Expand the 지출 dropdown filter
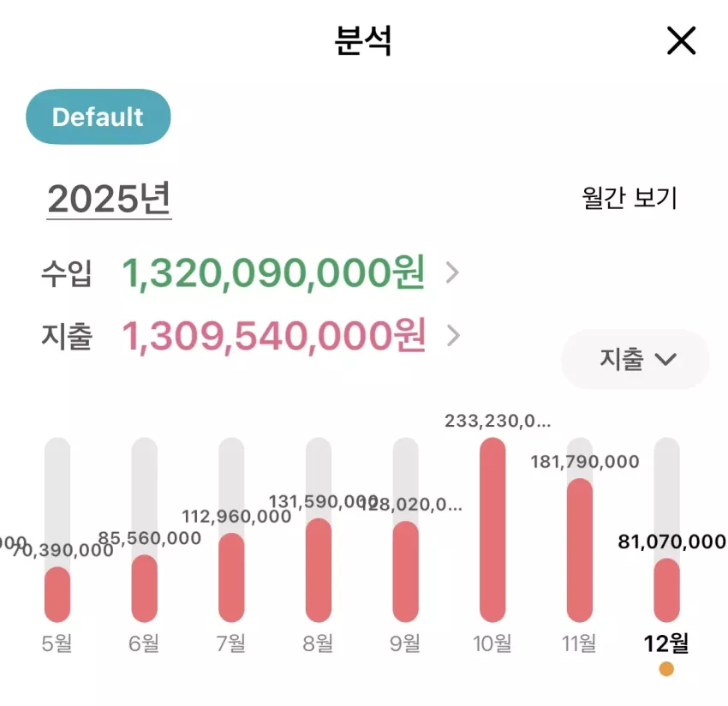 click(x=635, y=359)
